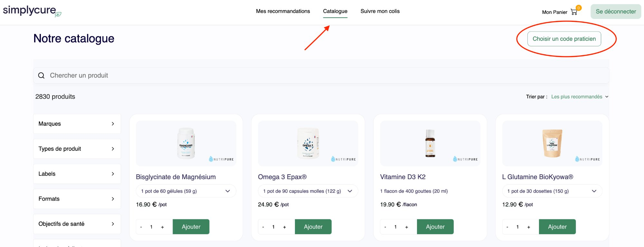Select the Suivre mon colis menu item

[x=380, y=11]
